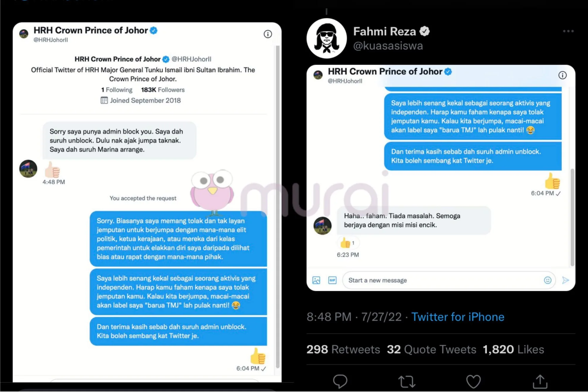Open the Fahmi Reza profile avatar

coord(327,38)
